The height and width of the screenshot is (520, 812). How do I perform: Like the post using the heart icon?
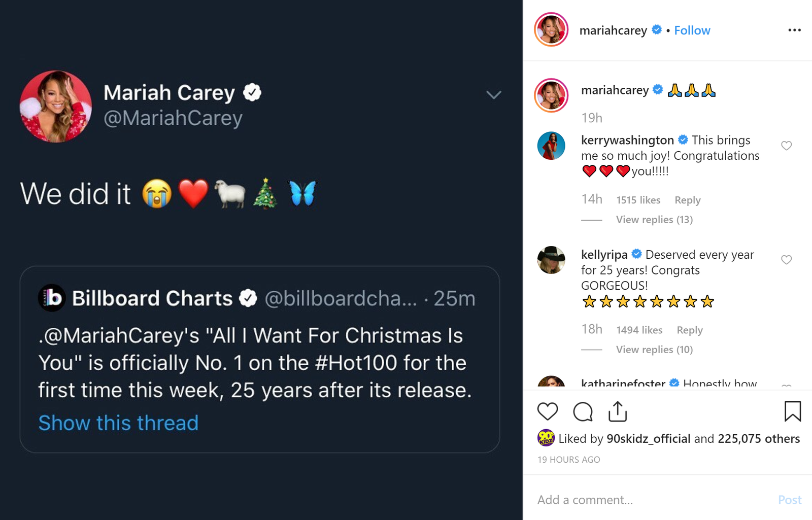547,412
